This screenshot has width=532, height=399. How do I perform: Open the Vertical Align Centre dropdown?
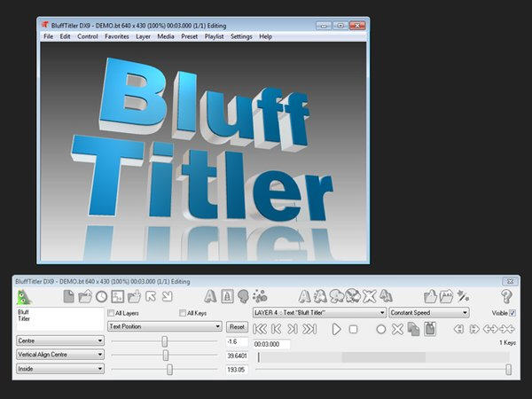click(60, 355)
